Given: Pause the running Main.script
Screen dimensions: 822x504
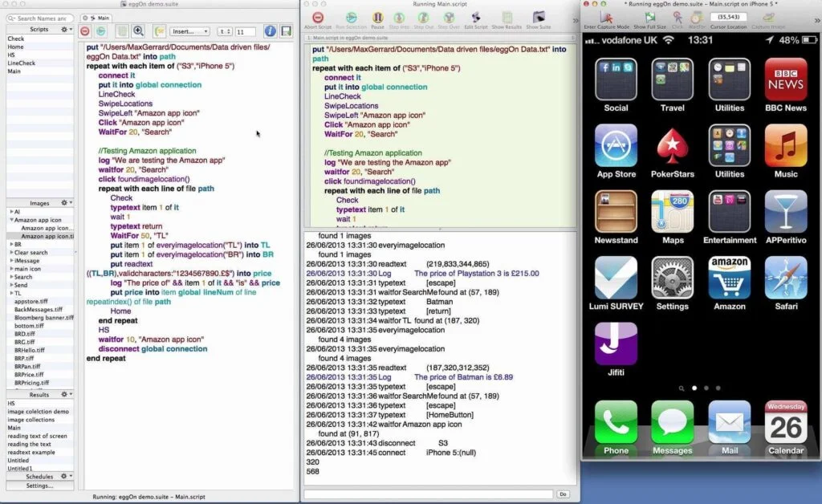Looking at the screenshot, I should tap(377, 19).
